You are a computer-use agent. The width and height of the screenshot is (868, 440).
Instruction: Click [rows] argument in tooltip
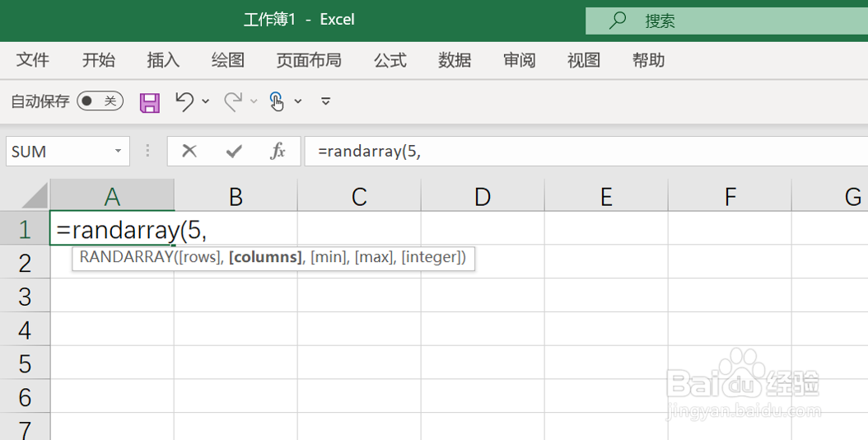point(199,257)
